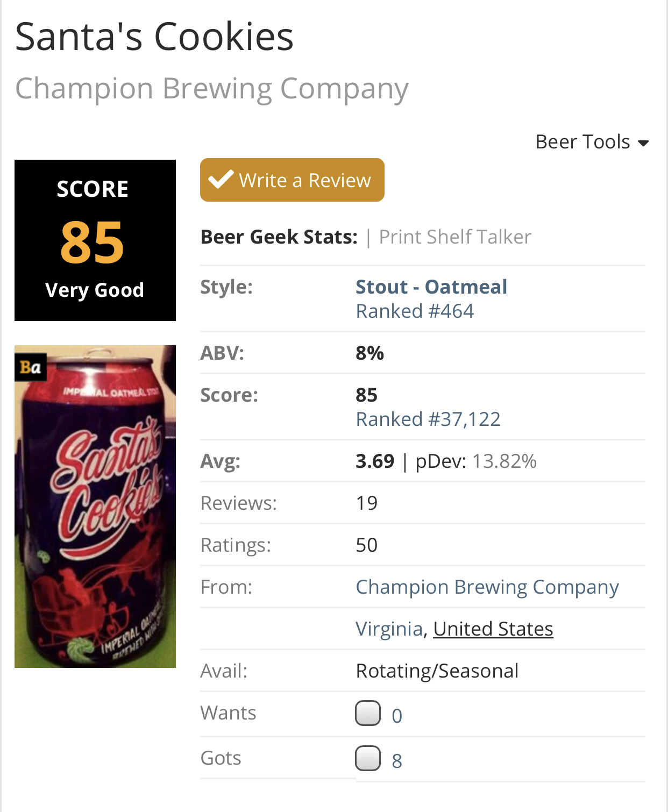Open the Beer Tools menu

pos(592,142)
